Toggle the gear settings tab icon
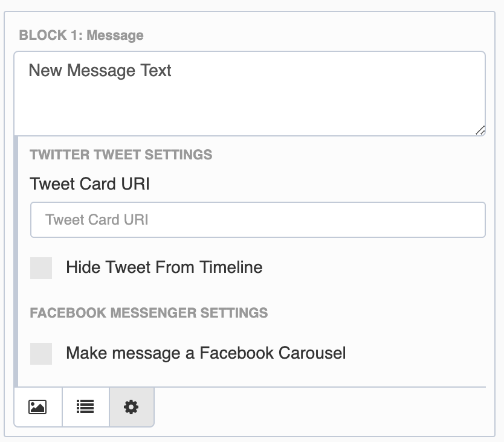Viewport: 504px width, 442px height. (x=132, y=407)
